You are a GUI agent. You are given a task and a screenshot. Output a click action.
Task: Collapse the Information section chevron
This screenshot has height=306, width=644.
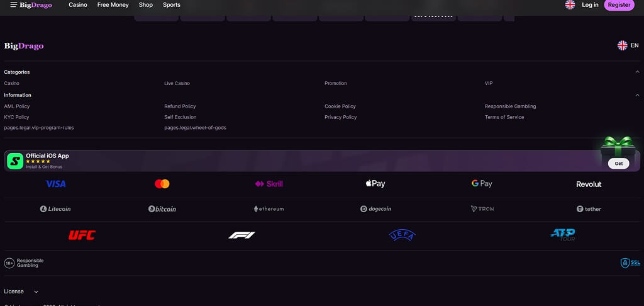tap(638, 95)
